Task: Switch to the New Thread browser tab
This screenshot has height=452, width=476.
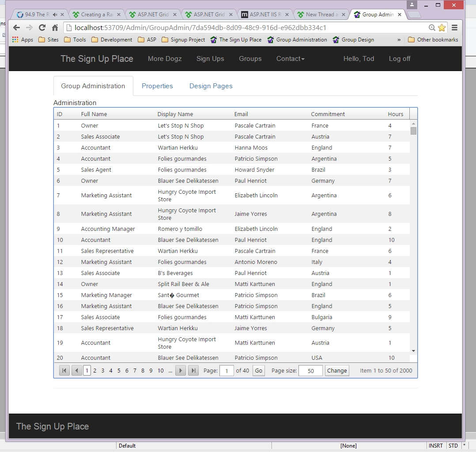Action: [321, 15]
